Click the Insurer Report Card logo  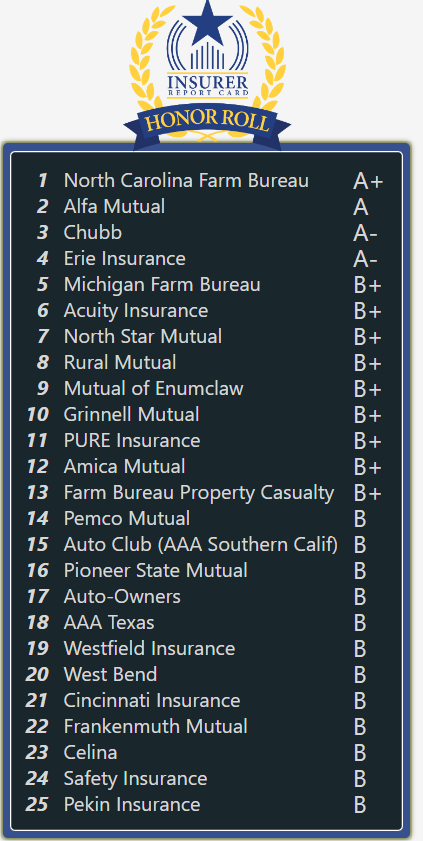[x=207, y=75]
